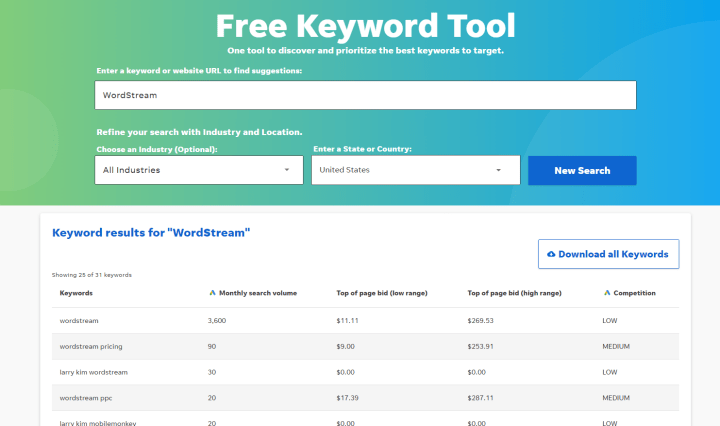Click Download all Keywords button

[608, 254]
